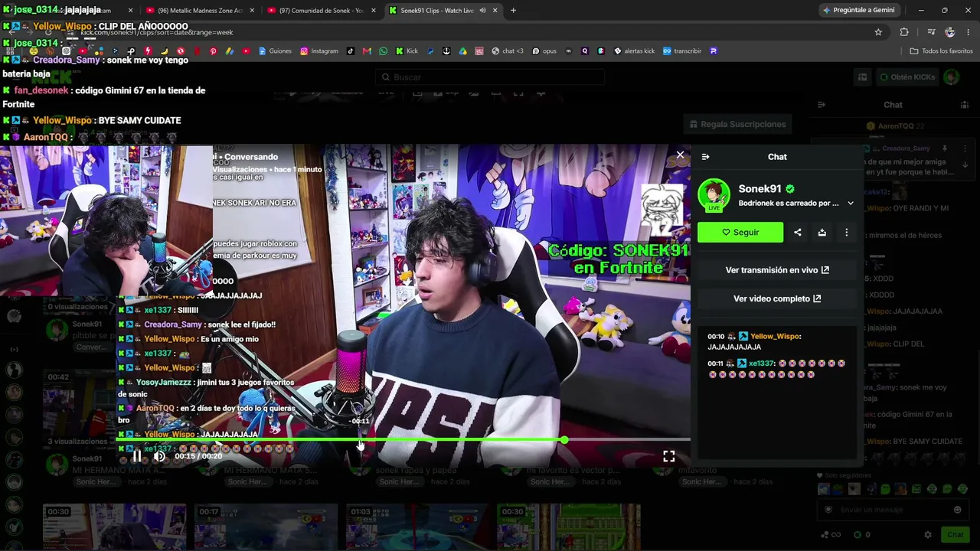Open the opus bookmark
This screenshot has width=980, height=551.
[x=544, y=51]
